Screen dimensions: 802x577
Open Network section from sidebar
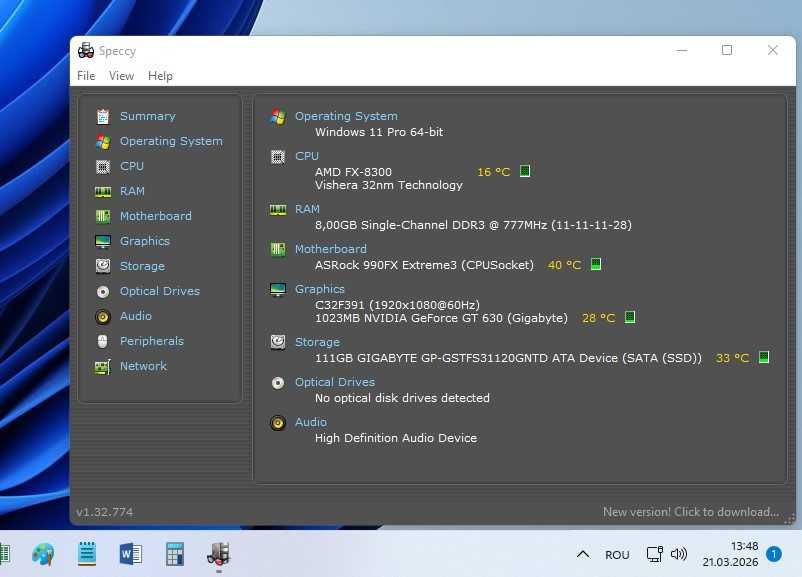[143, 366]
